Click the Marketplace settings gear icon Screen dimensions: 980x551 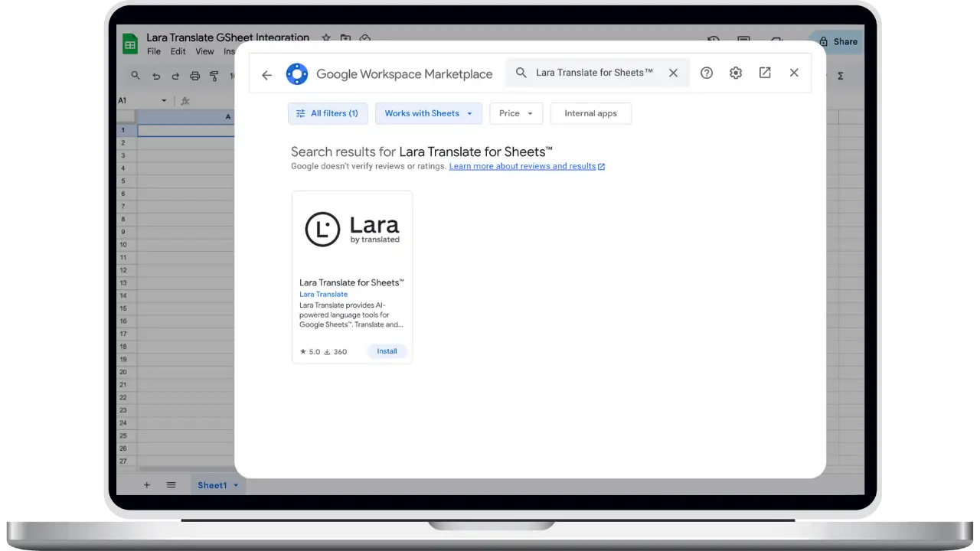point(736,72)
